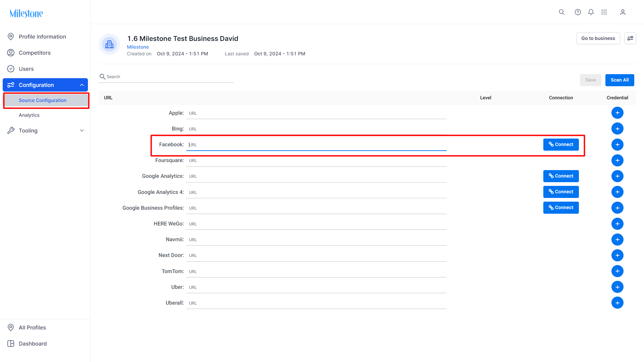Open Profile Information in sidebar
This screenshot has height=362, width=644.
pyautogui.click(x=45, y=37)
